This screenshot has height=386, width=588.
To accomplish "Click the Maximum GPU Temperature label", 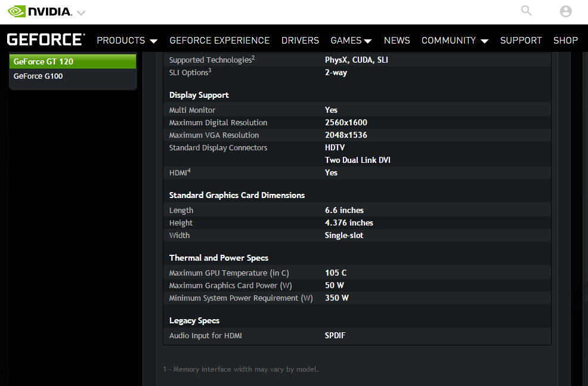I will pos(229,273).
